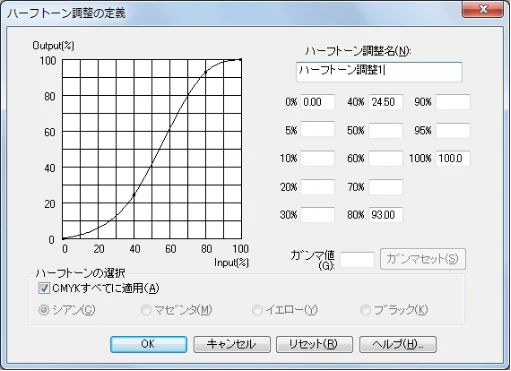The width and height of the screenshot is (511, 371).
Task: Click the curve origin point at 0%
Action: tap(63, 238)
